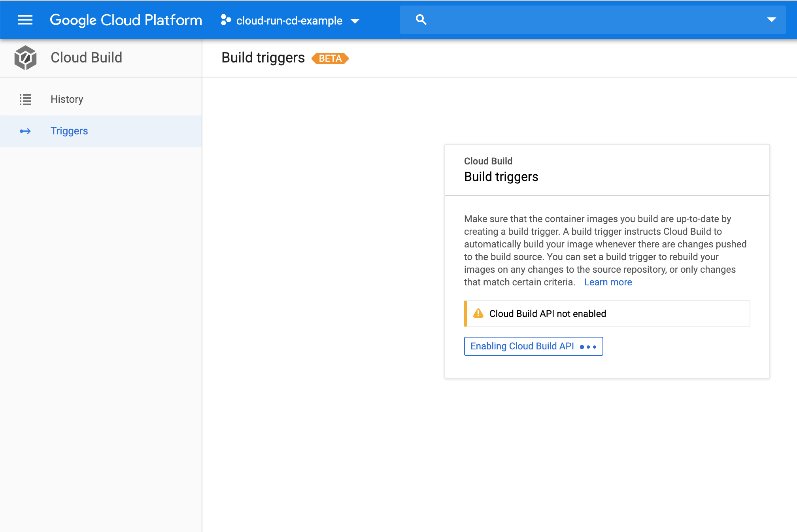Screen dimensions: 797x532
Task: Click the History menu item icon
Action: [x=25, y=99]
